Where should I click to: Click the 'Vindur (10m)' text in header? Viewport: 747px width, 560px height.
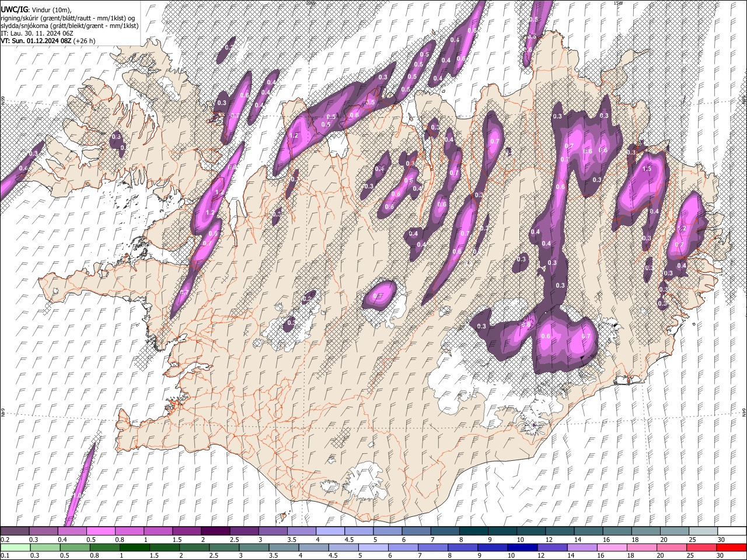51,9
